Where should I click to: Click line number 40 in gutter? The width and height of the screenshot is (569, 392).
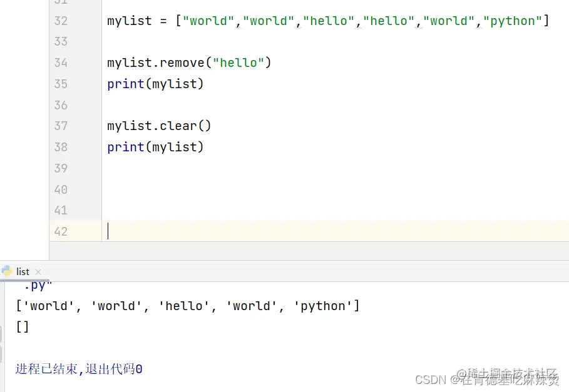coord(61,189)
